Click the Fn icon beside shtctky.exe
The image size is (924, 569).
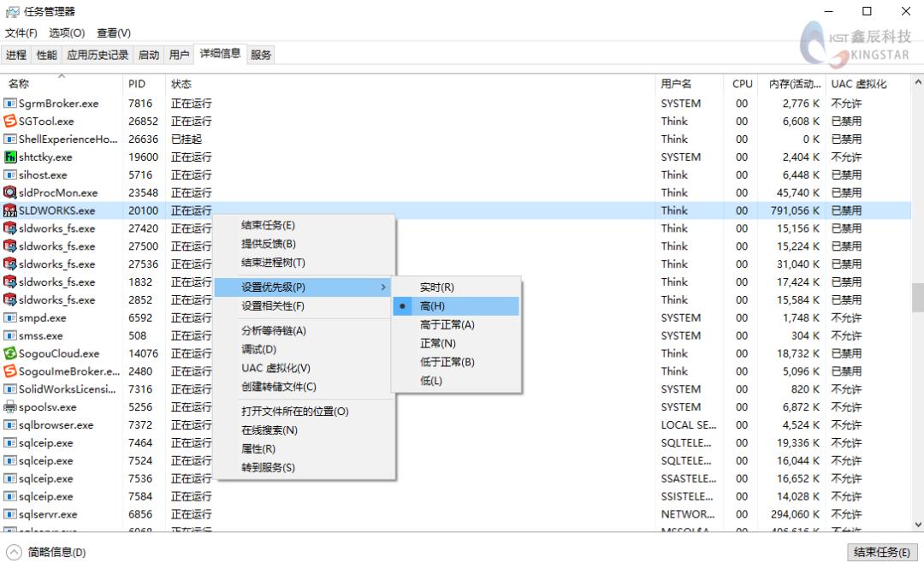(9, 157)
